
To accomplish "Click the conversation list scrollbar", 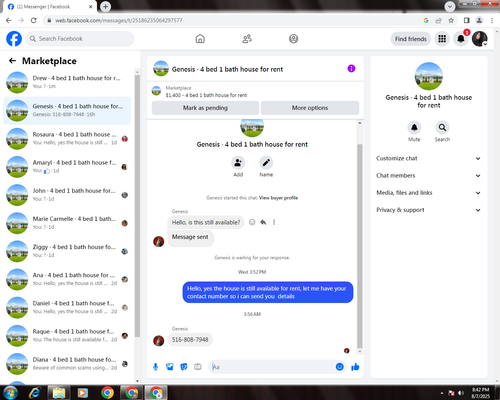I will (x=137, y=206).
